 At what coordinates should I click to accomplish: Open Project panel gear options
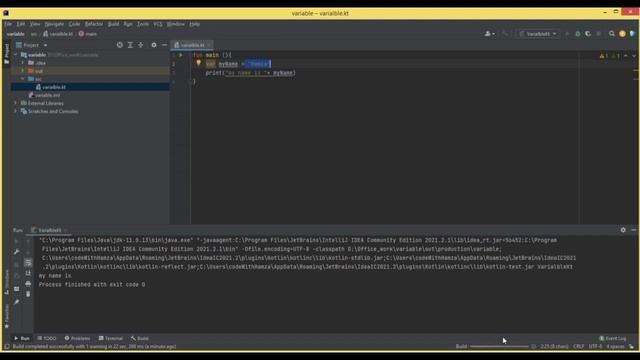(154, 45)
